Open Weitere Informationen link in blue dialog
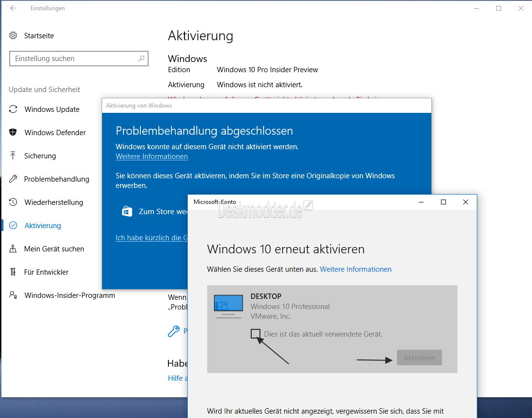 [x=152, y=156]
